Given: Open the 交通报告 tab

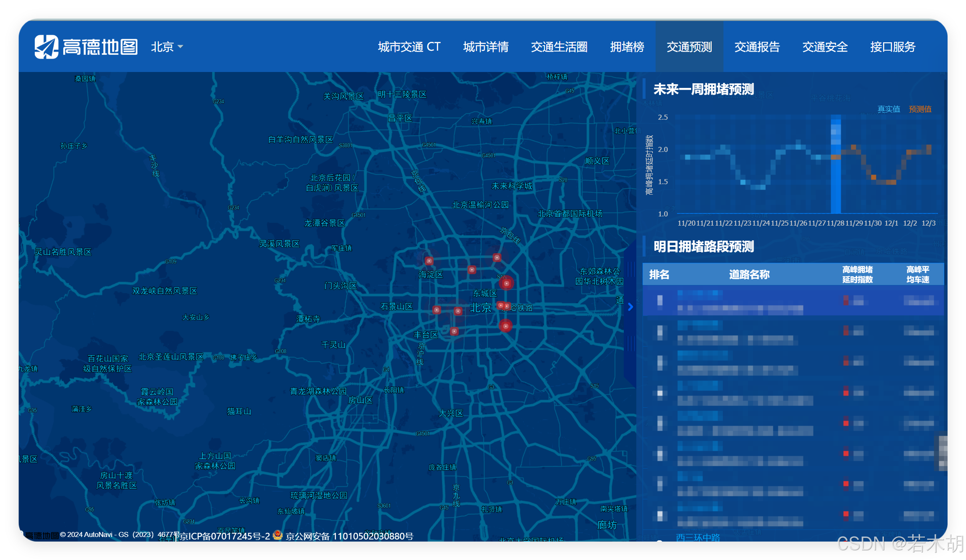Looking at the screenshot, I should click(x=757, y=47).
